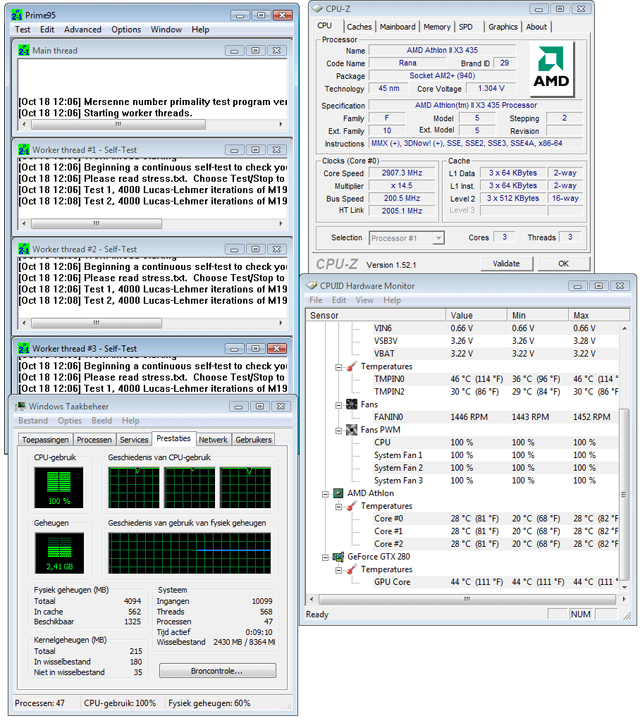Switch to the Memory tab in CPU-Z
This screenshot has width=640, height=723.
click(x=436, y=27)
